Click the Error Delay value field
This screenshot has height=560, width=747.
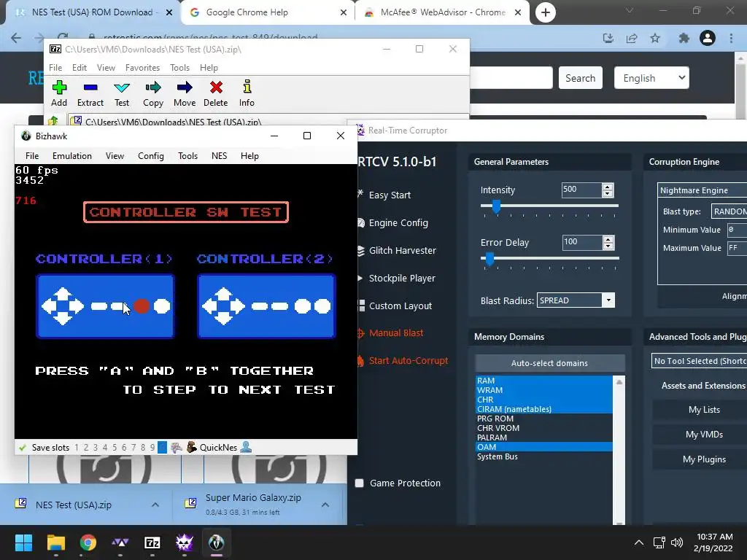click(x=581, y=242)
